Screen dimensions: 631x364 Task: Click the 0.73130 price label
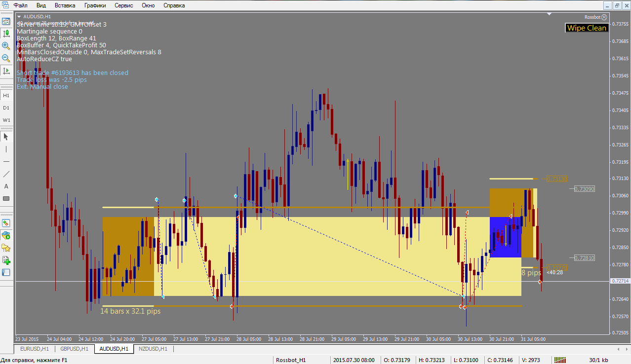(557, 179)
